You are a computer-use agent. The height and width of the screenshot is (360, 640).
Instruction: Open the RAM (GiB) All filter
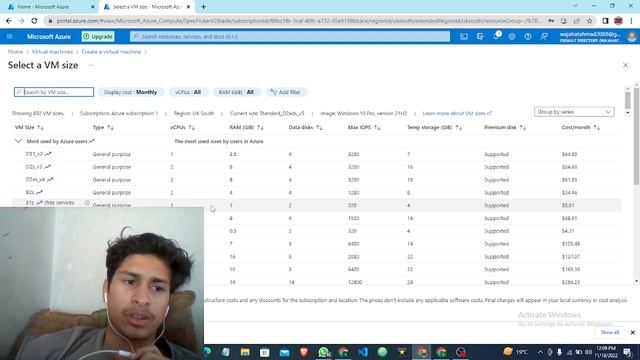pyautogui.click(x=236, y=92)
